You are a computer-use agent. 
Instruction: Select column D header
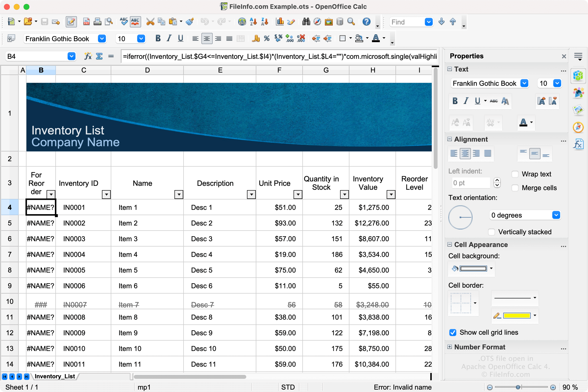click(147, 70)
